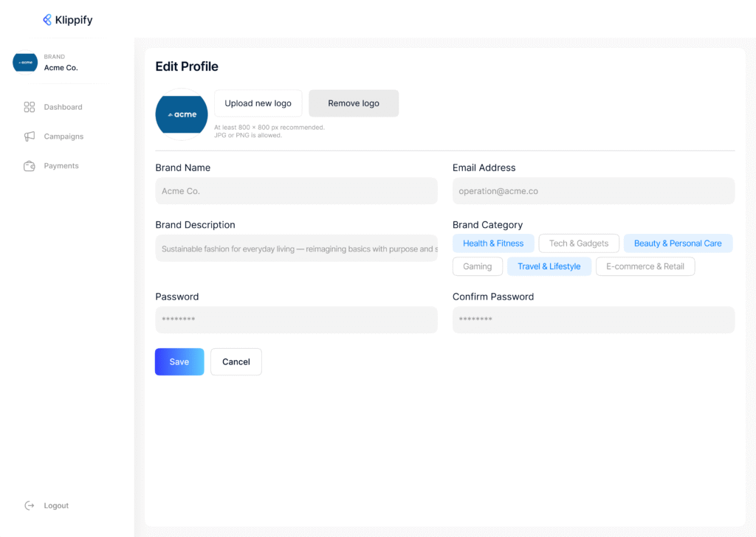The width and height of the screenshot is (756, 537).
Task: Focus the Brand Name input field
Action: (x=296, y=191)
